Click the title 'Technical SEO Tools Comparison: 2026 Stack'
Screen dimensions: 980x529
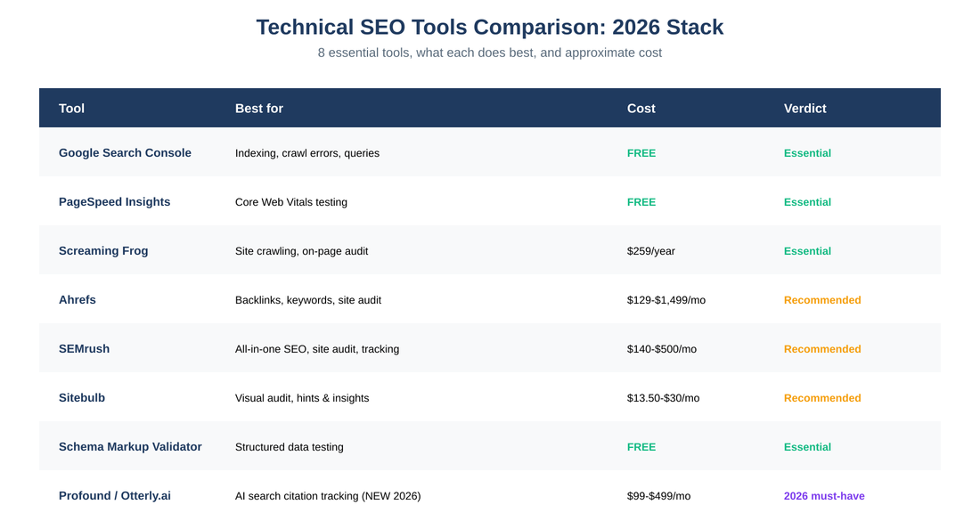(489, 27)
